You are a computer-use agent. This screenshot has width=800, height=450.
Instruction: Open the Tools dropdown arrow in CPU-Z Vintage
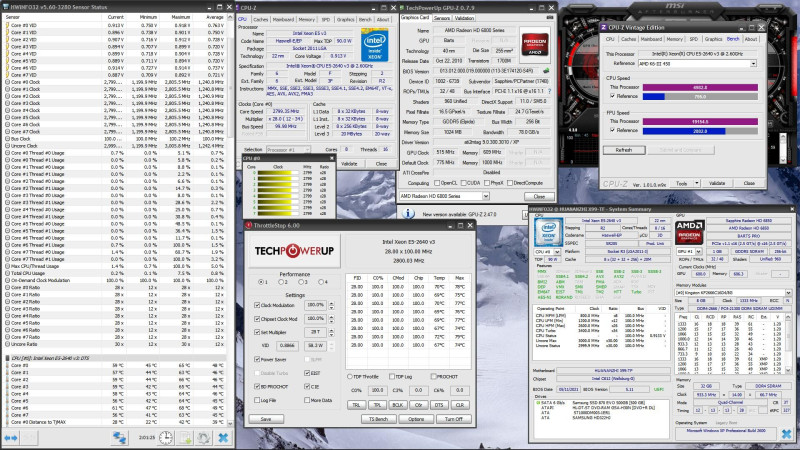pyautogui.click(x=696, y=183)
